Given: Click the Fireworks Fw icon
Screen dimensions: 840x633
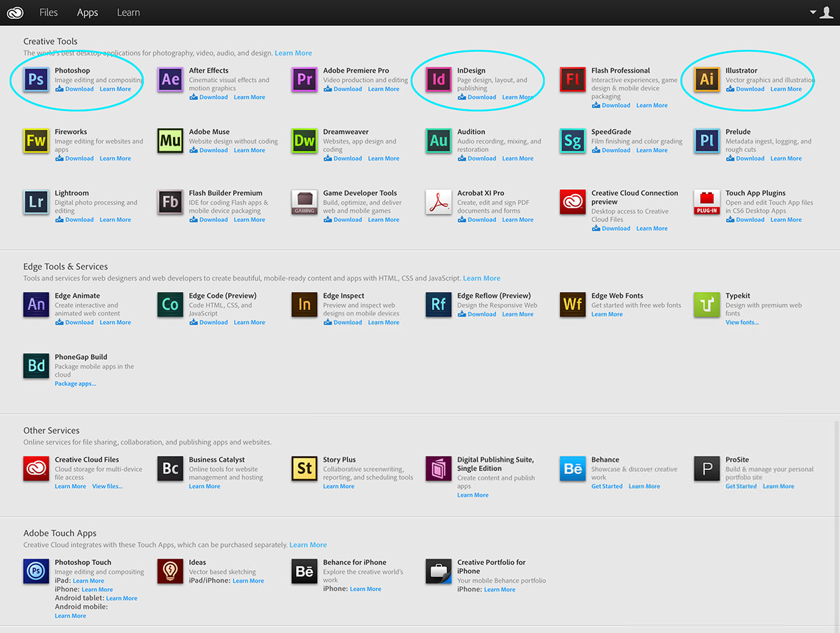Looking at the screenshot, I should pos(36,141).
